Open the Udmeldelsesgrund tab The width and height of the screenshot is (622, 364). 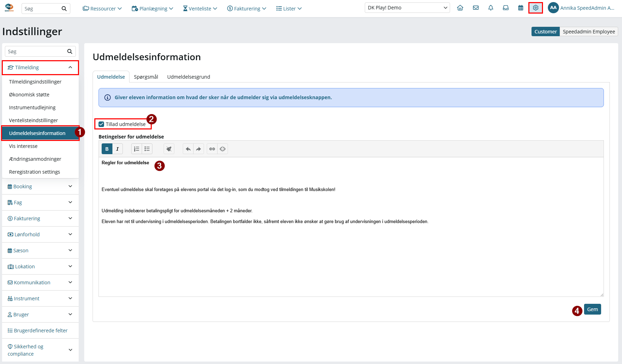click(189, 77)
